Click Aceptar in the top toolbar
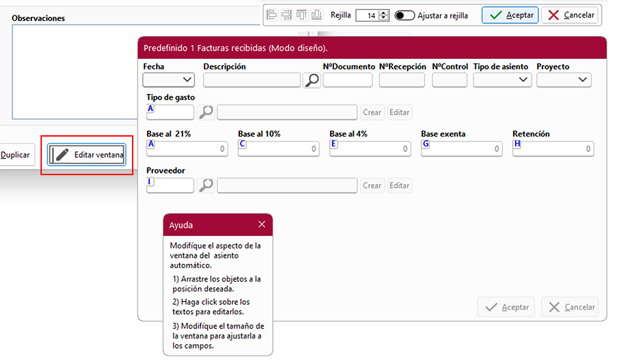The width and height of the screenshot is (619, 364). point(510,15)
